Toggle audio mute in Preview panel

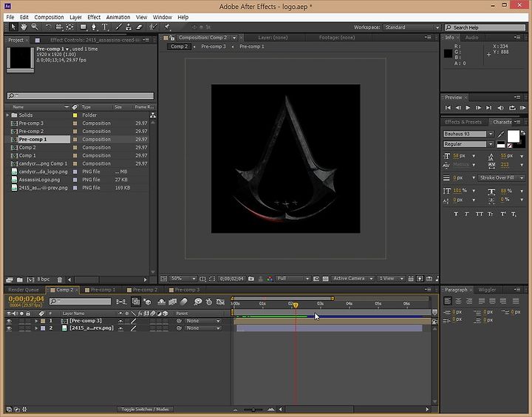500,108
